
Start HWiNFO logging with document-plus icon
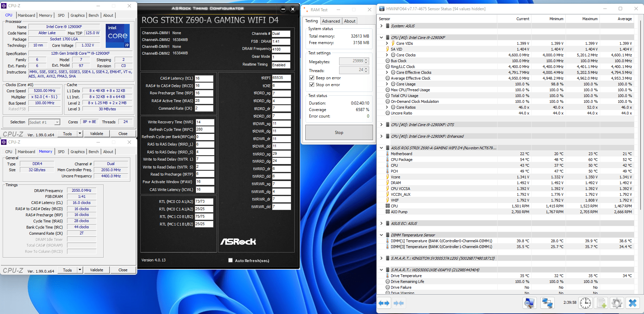(x=601, y=303)
